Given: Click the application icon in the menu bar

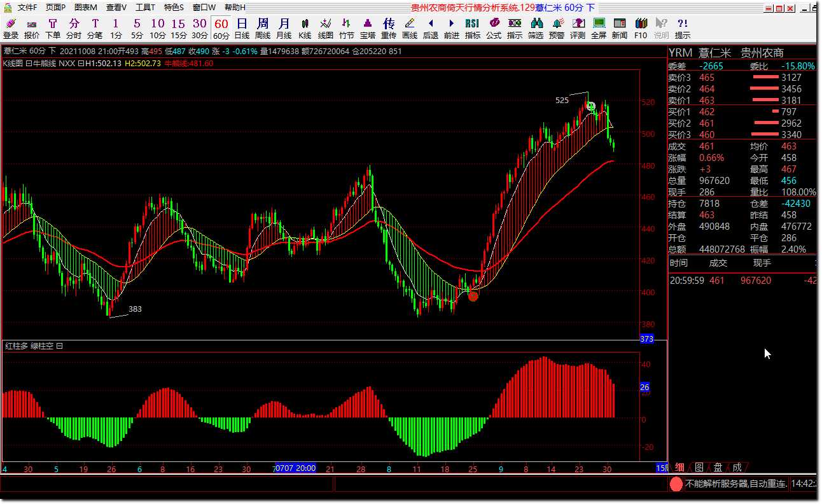Looking at the screenshot, I should (8, 8).
